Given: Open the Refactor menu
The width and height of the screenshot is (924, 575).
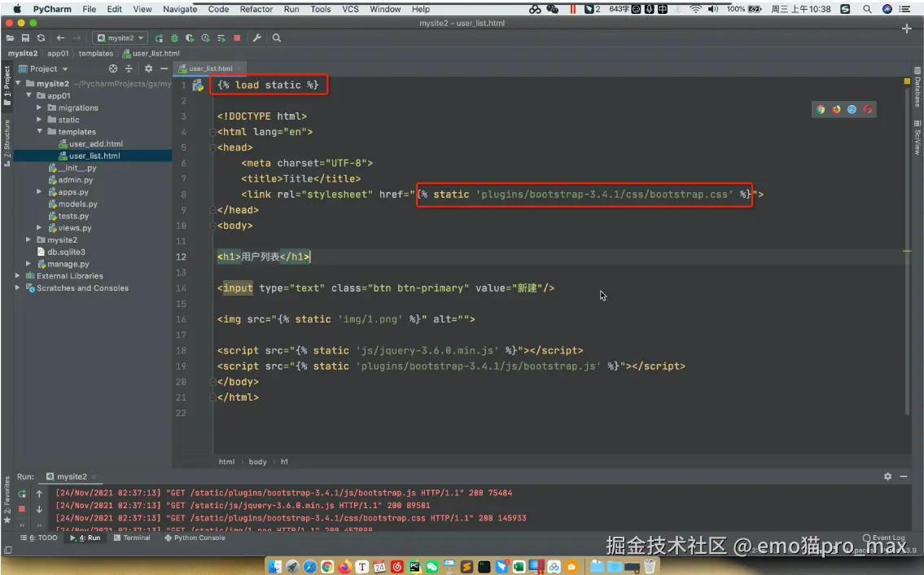Looking at the screenshot, I should (x=256, y=9).
